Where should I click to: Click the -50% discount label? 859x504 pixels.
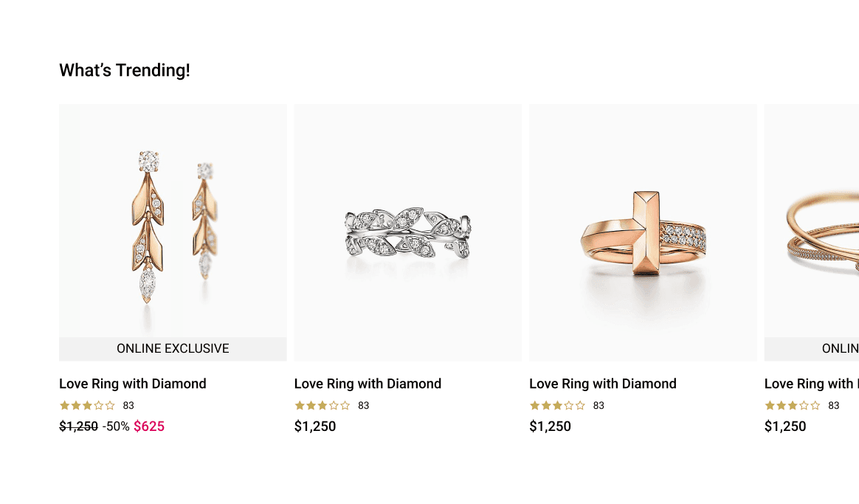pos(116,427)
